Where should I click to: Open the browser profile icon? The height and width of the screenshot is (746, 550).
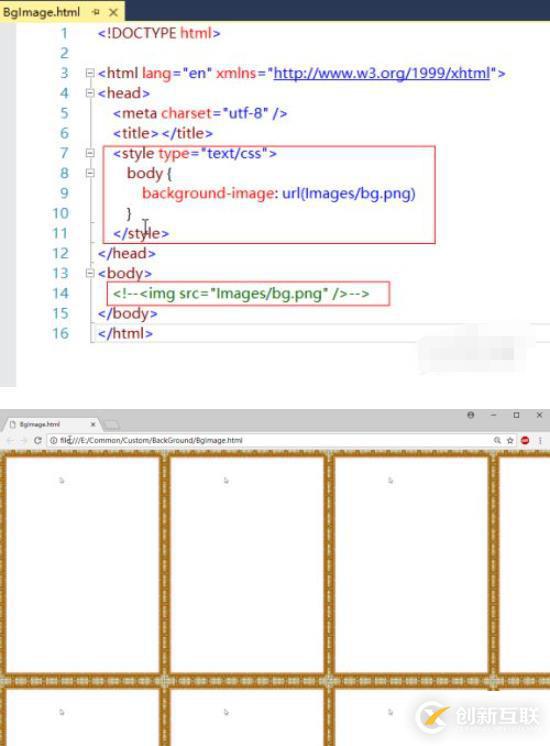[x=471, y=415]
